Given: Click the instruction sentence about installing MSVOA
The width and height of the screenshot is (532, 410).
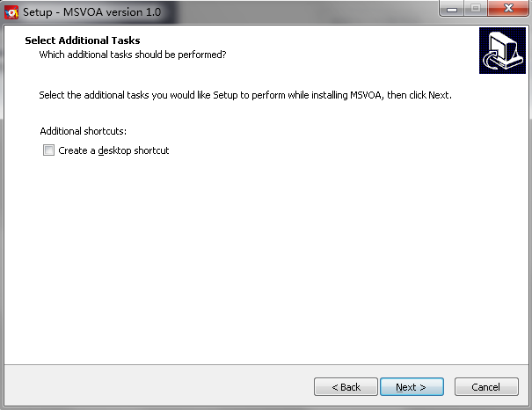Looking at the screenshot, I should tap(245, 94).
